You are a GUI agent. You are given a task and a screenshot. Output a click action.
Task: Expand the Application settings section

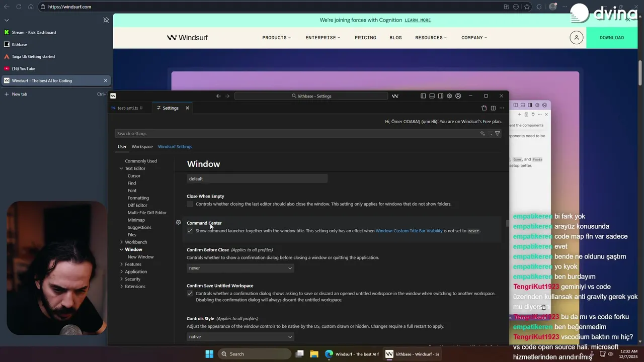(121, 271)
